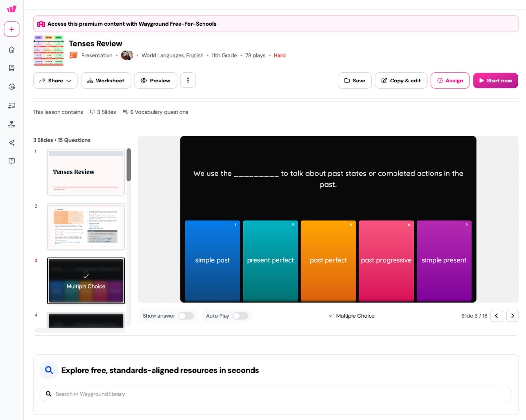Image resolution: width=526 pixels, height=420 pixels.
Task: Go back a slide with left chevron
Action: click(x=496, y=316)
